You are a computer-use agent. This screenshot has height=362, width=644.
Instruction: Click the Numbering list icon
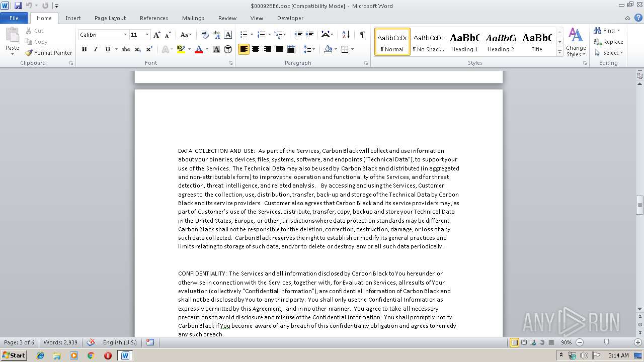pyautogui.click(x=261, y=35)
